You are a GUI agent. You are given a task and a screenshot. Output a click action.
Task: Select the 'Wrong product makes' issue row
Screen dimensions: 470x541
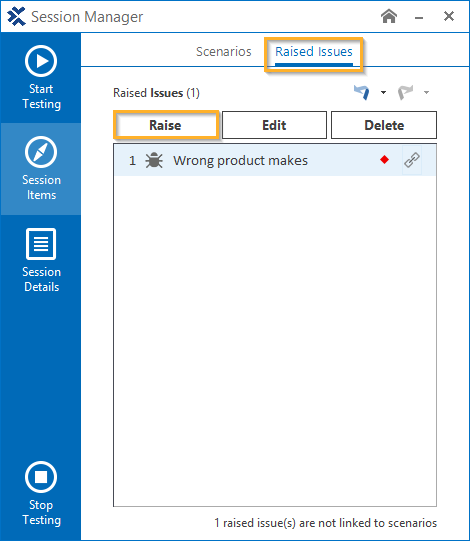coord(275,160)
